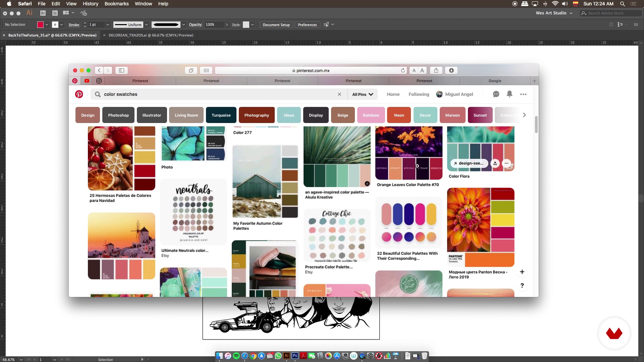The image size is (644, 362).
Task: Show Safari downloads
Action: [x=451, y=70]
